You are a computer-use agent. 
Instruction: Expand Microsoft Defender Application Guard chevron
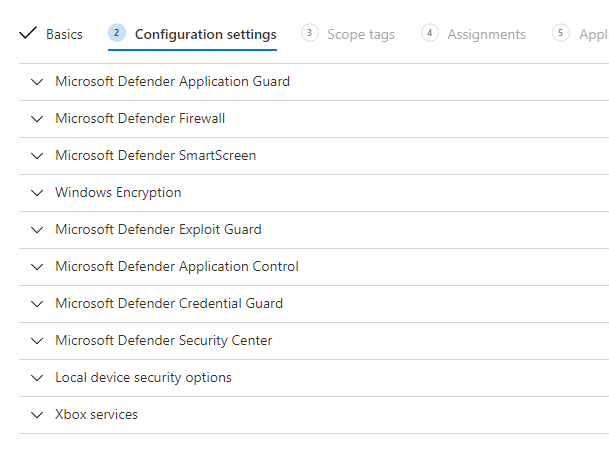38,82
